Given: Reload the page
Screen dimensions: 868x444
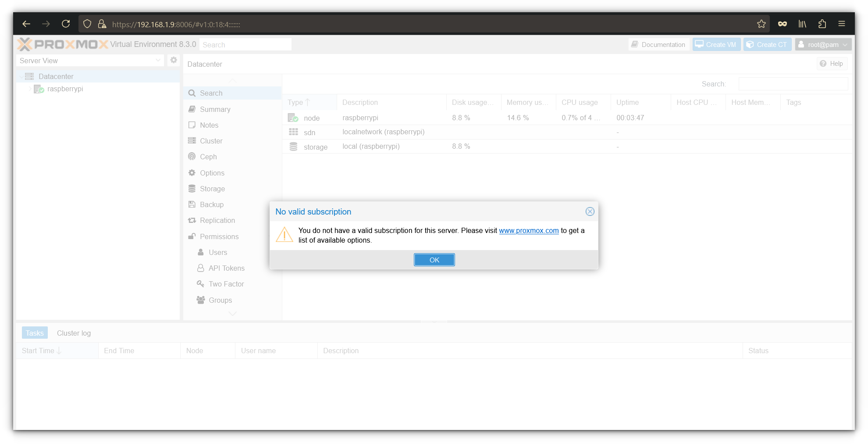Looking at the screenshot, I should [x=66, y=24].
